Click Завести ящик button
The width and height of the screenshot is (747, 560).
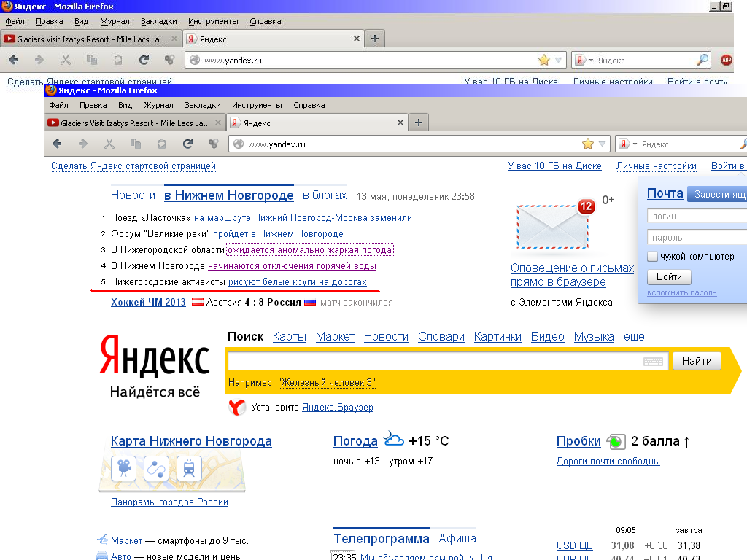click(x=717, y=194)
